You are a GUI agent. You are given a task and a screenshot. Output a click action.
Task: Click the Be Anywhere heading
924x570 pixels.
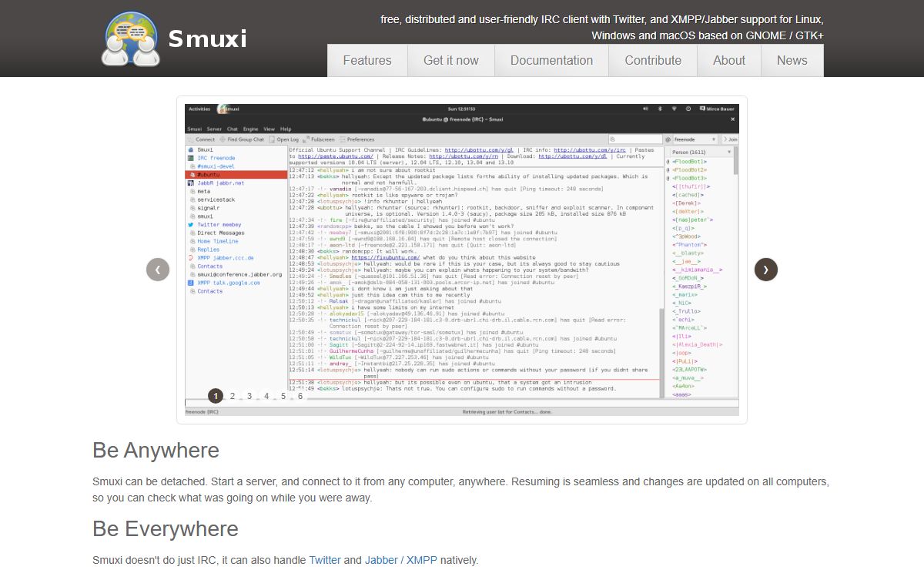click(156, 451)
